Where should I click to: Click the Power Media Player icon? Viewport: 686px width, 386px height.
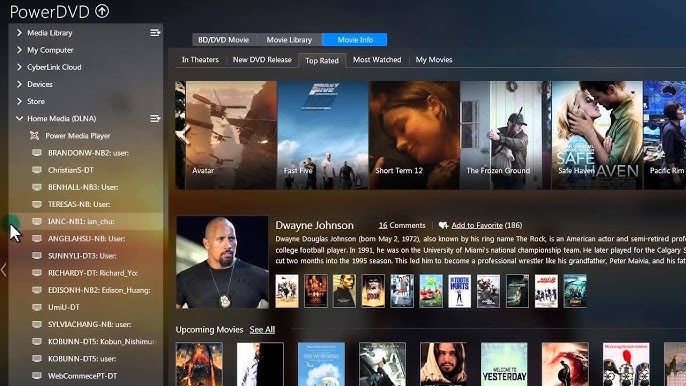coord(34,136)
